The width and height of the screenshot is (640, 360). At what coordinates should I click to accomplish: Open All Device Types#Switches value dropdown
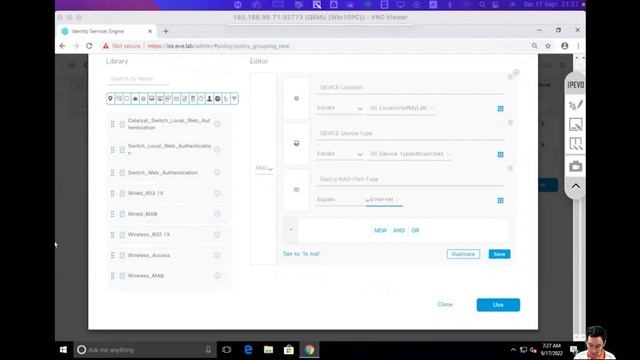[409, 154]
